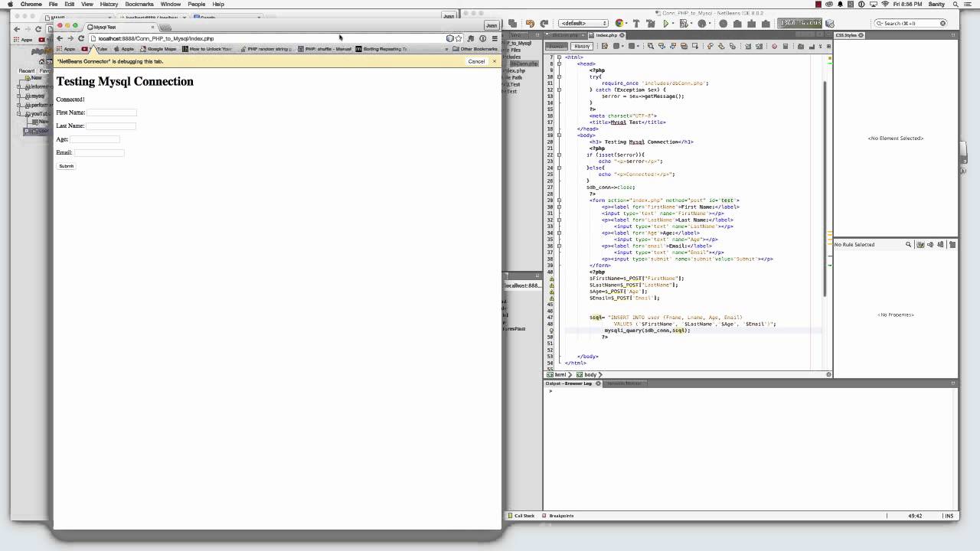This screenshot has width=980, height=551.
Task: Click the Submit button on the form
Action: click(x=67, y=166)
